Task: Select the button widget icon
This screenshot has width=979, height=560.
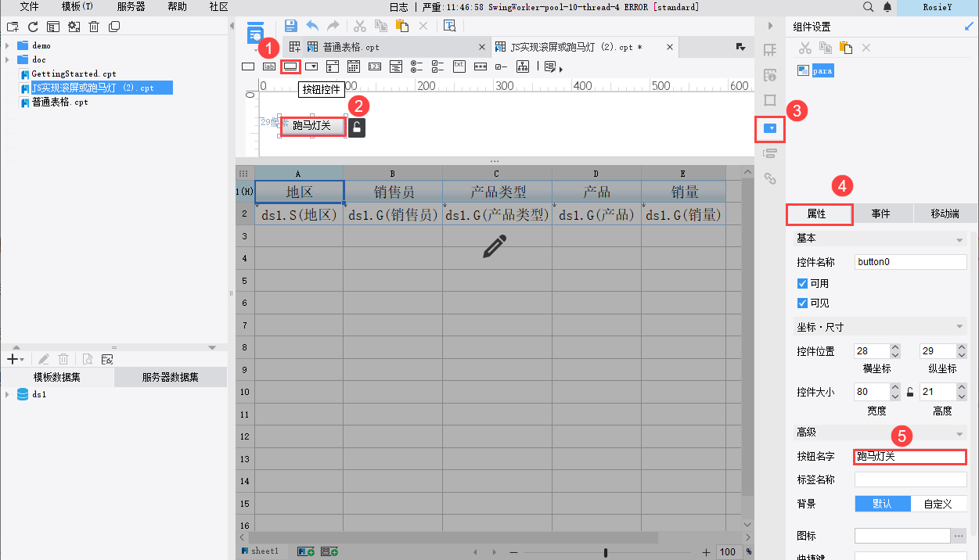Action: (290, 66)
